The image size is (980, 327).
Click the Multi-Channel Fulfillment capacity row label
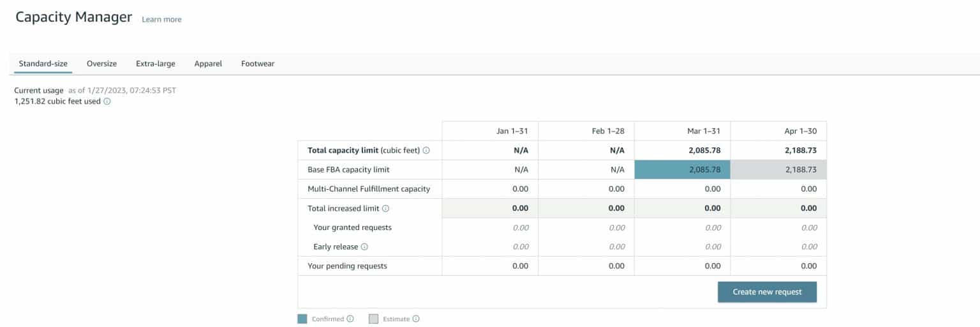click(x=369, y=189)
